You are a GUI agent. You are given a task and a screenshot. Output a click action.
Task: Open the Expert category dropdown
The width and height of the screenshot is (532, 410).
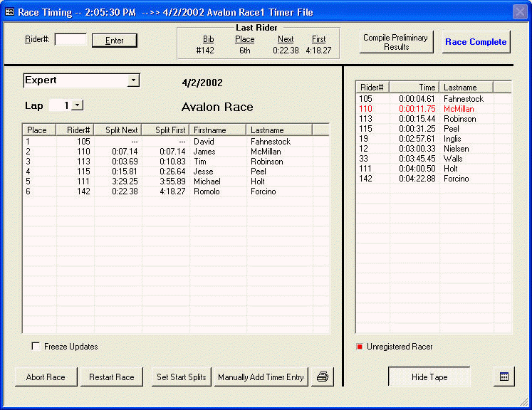(x=133, y=80)
